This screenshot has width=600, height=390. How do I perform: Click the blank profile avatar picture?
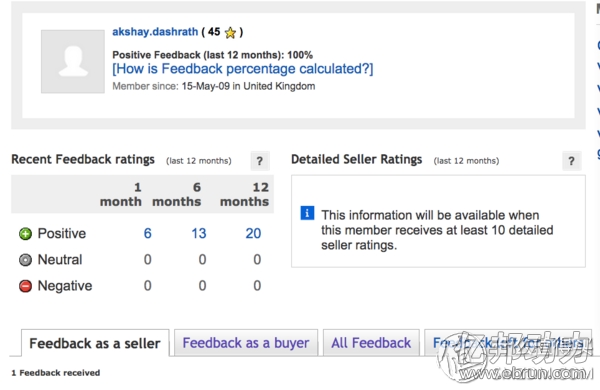click(73, 61)
